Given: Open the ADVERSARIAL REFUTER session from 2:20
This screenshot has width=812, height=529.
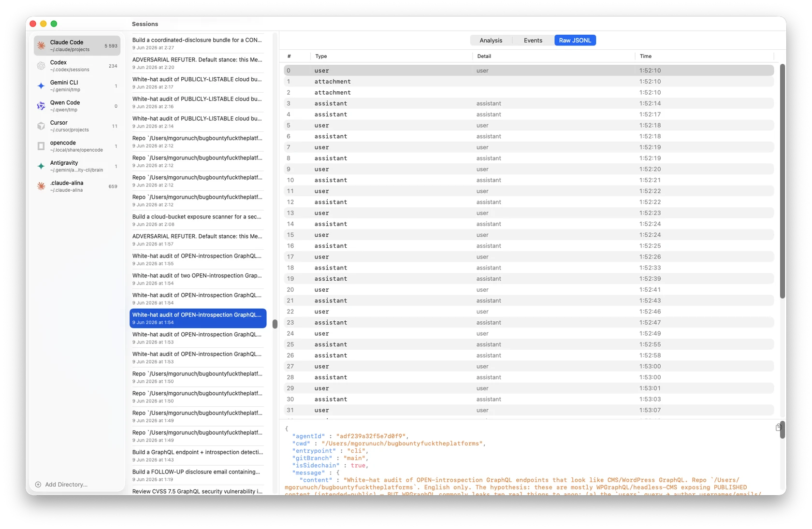Looking at the screenshot, I should (198, 63).
